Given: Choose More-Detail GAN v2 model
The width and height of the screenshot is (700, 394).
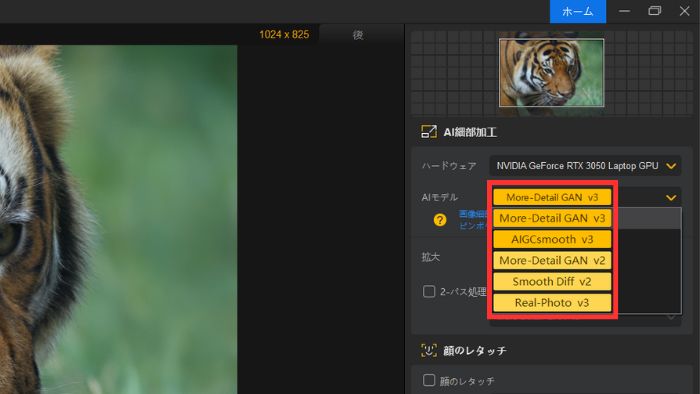Looking at the screenshot, I should tap(552, 261).
